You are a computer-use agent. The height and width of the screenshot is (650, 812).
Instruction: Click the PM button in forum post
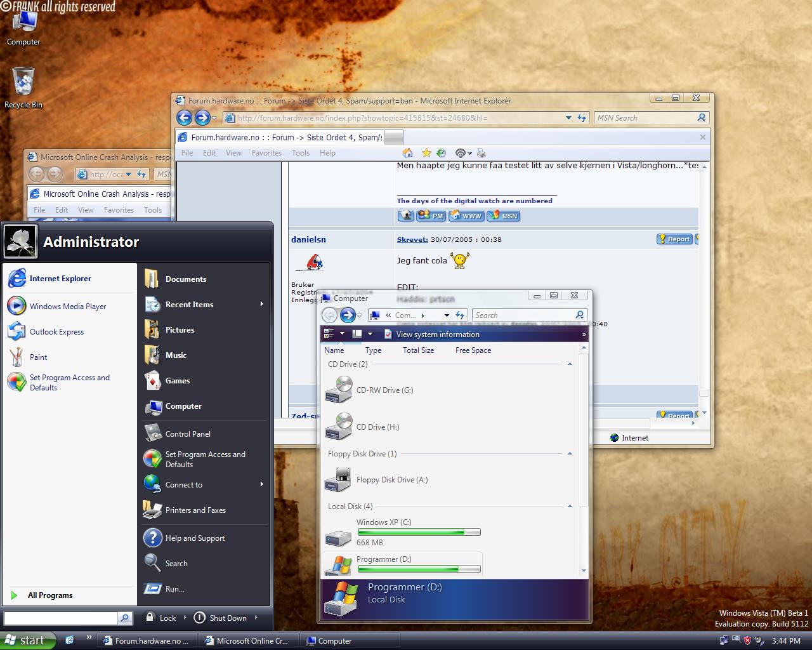(431, 216)
